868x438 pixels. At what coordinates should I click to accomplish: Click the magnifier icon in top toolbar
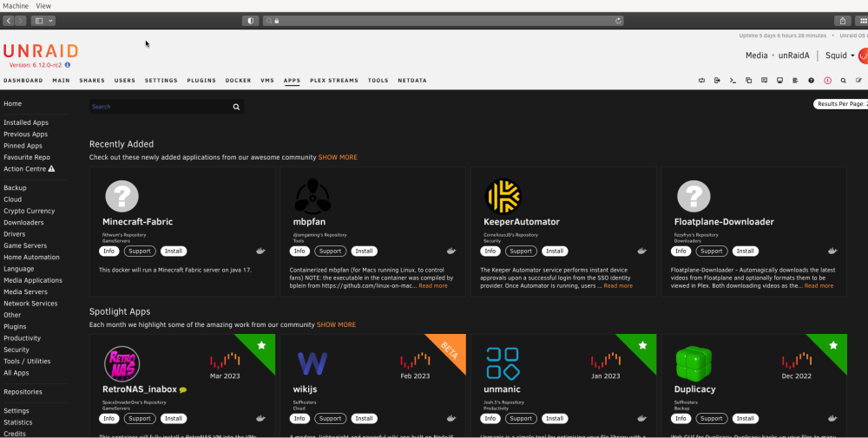[843, 81]
